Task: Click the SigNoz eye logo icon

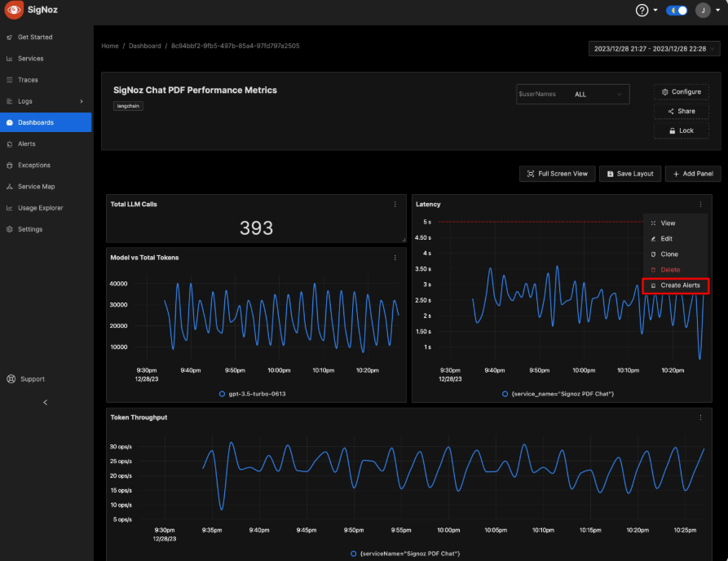Action: click(x=14, y=11)
